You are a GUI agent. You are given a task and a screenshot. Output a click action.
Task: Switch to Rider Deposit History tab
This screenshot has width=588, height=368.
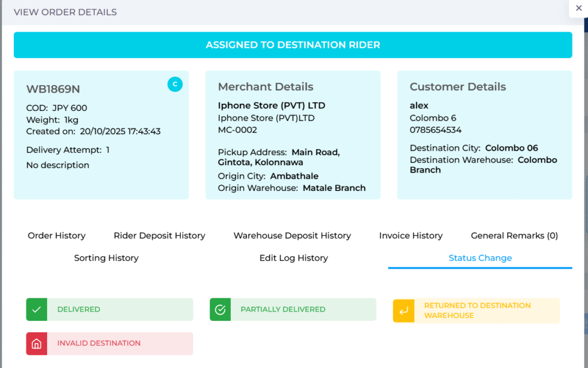[159, 236]
